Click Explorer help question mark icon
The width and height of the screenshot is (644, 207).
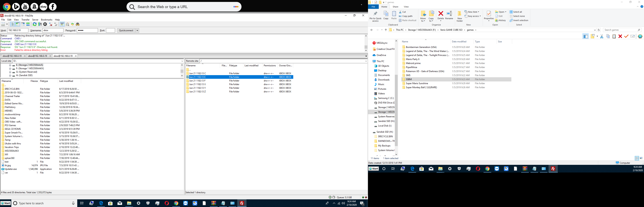(642, 7)
